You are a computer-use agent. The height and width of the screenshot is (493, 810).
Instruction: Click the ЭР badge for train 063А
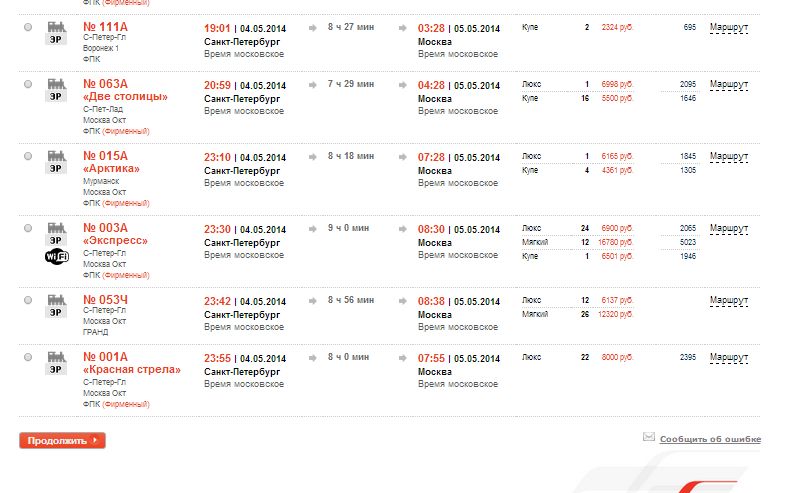tap(56, 97)
